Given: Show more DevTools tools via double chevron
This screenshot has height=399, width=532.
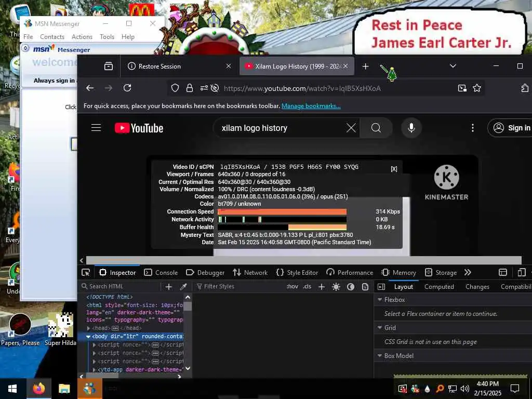Looking at the screenshot, I should [468, 272].
